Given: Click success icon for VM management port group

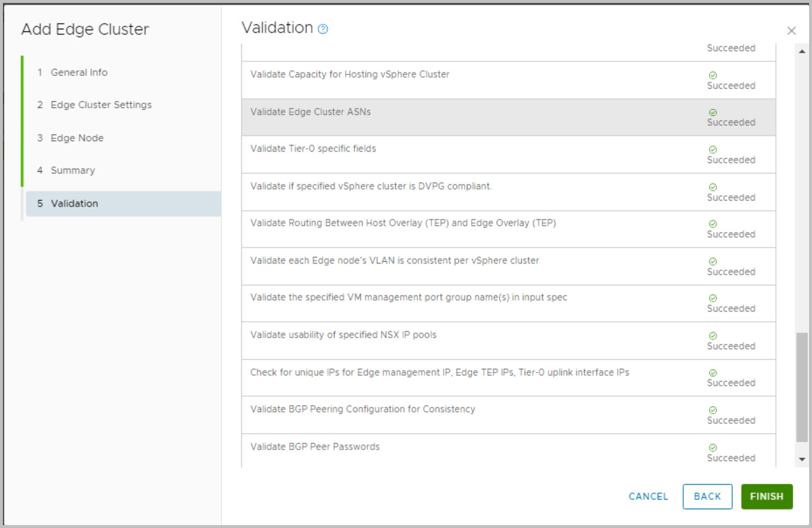Looking at the screenshot, I should click(712, 298).
